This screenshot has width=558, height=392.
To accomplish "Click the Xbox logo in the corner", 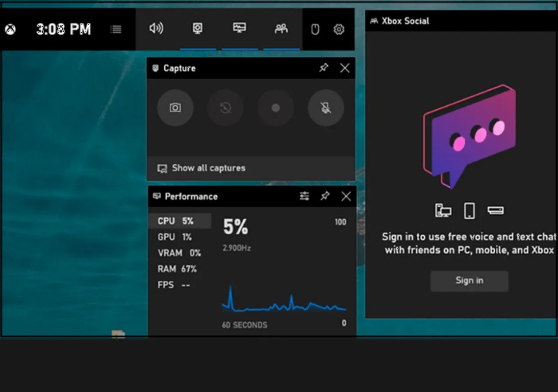I will [x=10, y=29].
